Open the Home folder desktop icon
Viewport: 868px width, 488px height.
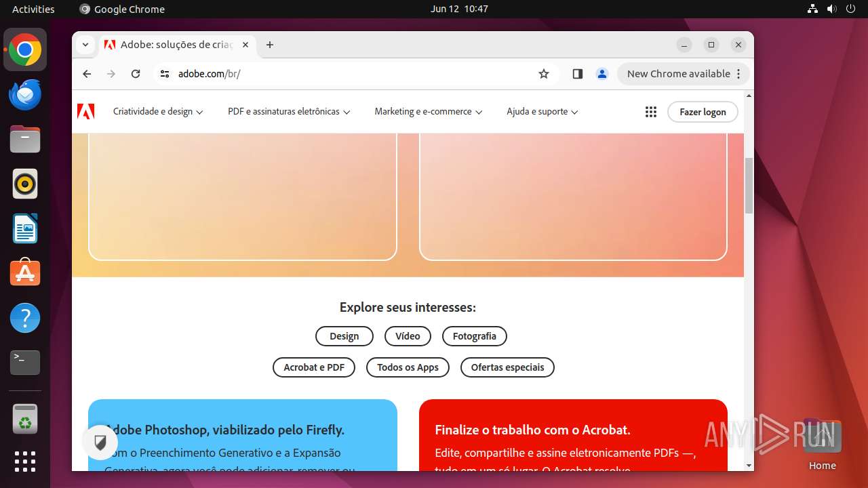tap(822, 444)
